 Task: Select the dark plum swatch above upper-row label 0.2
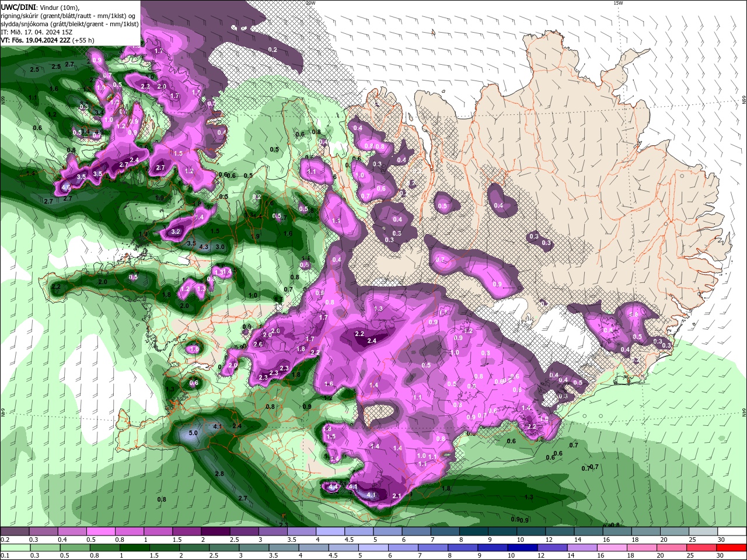pos(15,531)
